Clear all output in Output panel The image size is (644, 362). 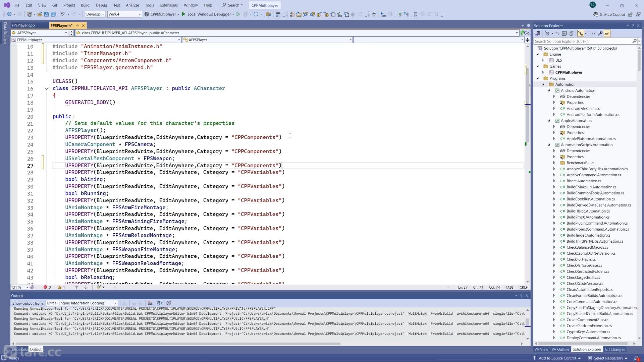(x=150, y=303)
